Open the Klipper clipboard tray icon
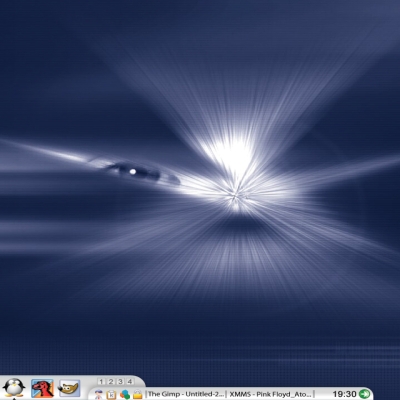Screen dimensions: 400x400 click(x=111, y=395)
